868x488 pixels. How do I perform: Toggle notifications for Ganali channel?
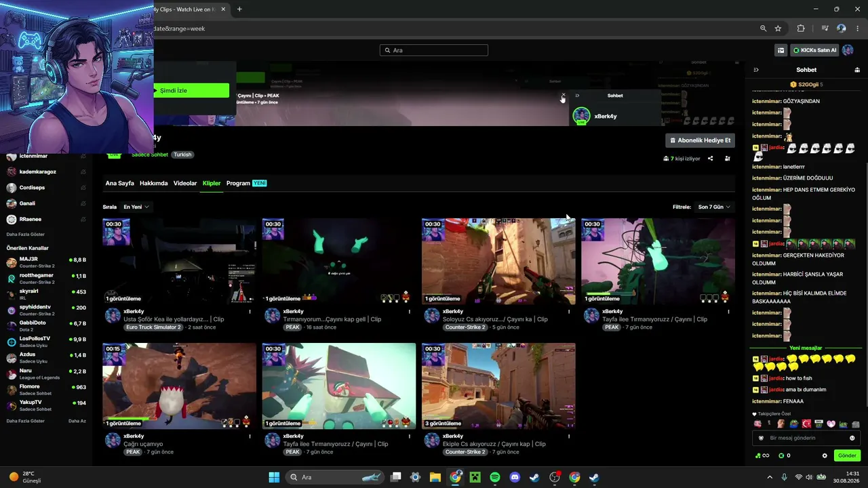coord(83,203)
